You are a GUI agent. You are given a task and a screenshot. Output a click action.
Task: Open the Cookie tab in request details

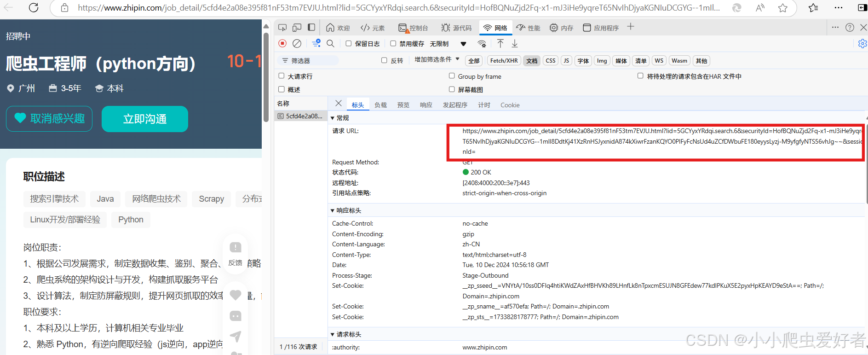(510, 105)
